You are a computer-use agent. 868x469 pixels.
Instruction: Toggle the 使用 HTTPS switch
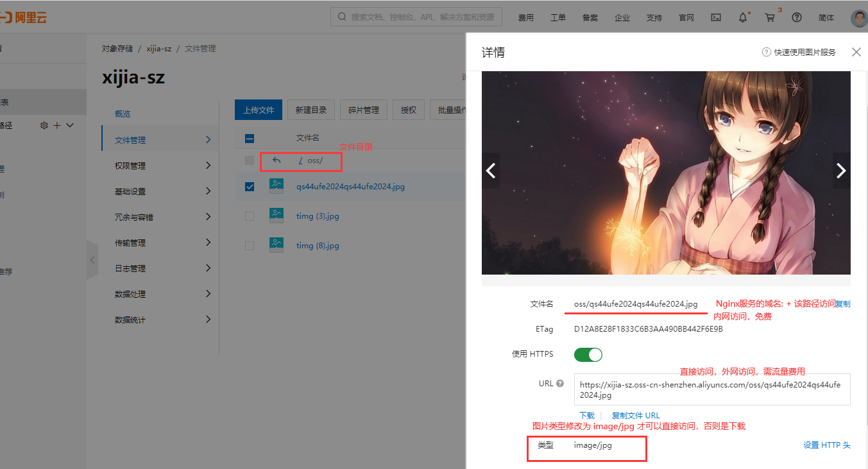588,354
